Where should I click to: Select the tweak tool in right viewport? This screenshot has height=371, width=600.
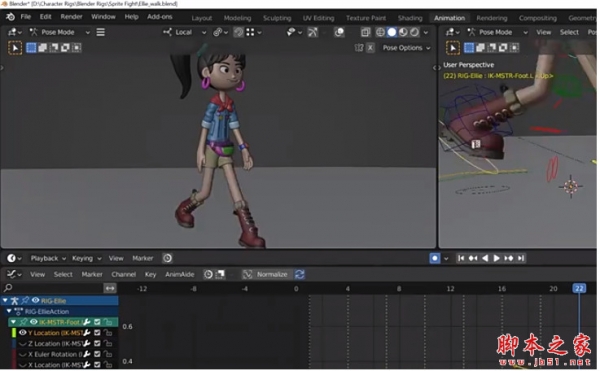pyautogui.click(x=453, y=48)
